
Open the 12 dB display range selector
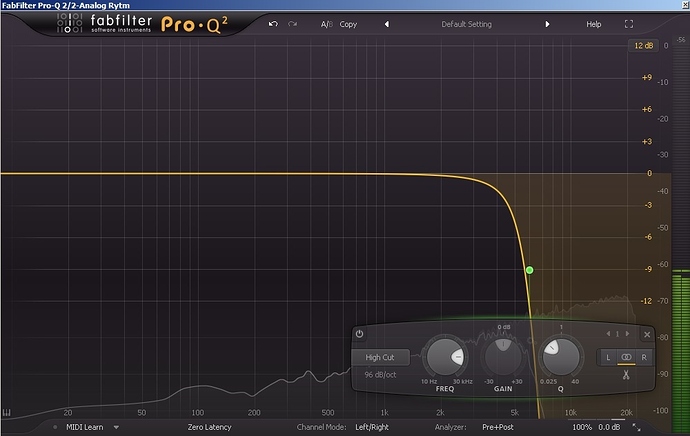[643, 46]
